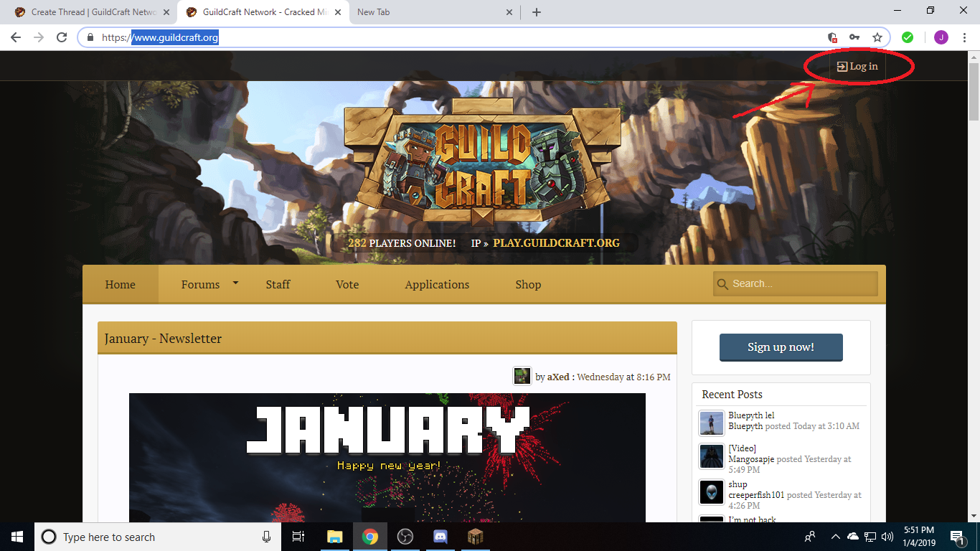Viewport: 980px width, 551px height.
Task: Click the shield extension icon in address bar
Action: (832, 37)
